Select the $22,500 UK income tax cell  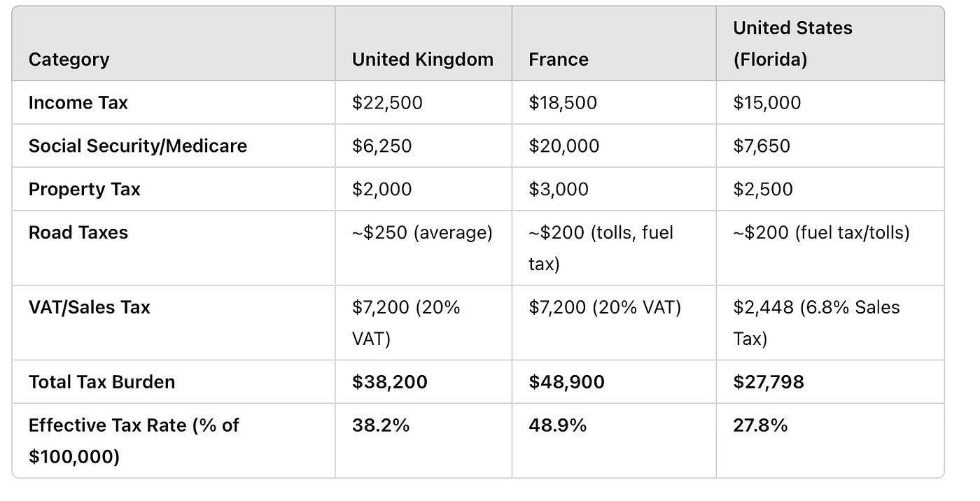[387, 103]
